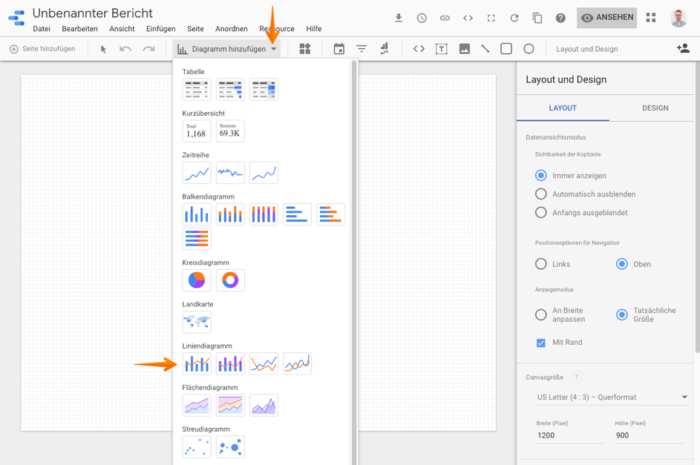Click the undo arrow icon
The image size is (700, 465).
(x=125, y=49)
